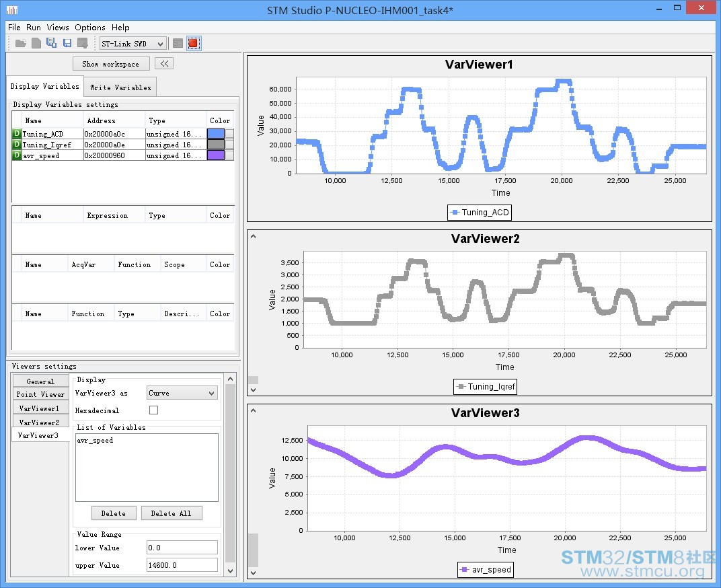Select the Display Variables tab
The height and width of the screenshot is (588, 721).
pos(44,86)
